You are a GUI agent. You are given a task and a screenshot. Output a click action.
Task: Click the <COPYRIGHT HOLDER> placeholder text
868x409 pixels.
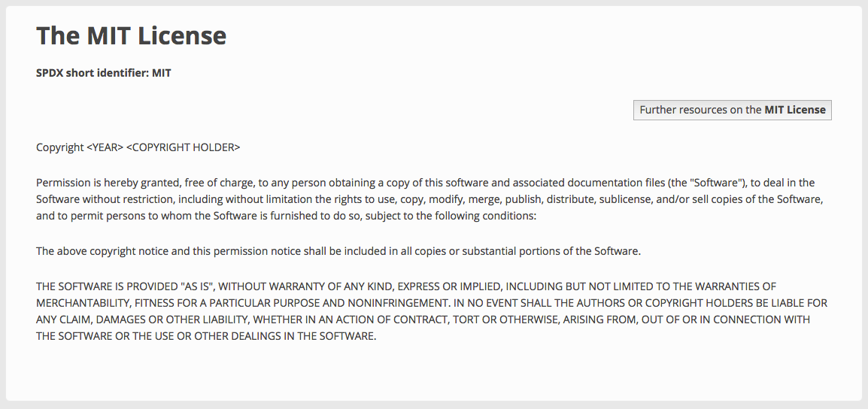tap(183, 147)
